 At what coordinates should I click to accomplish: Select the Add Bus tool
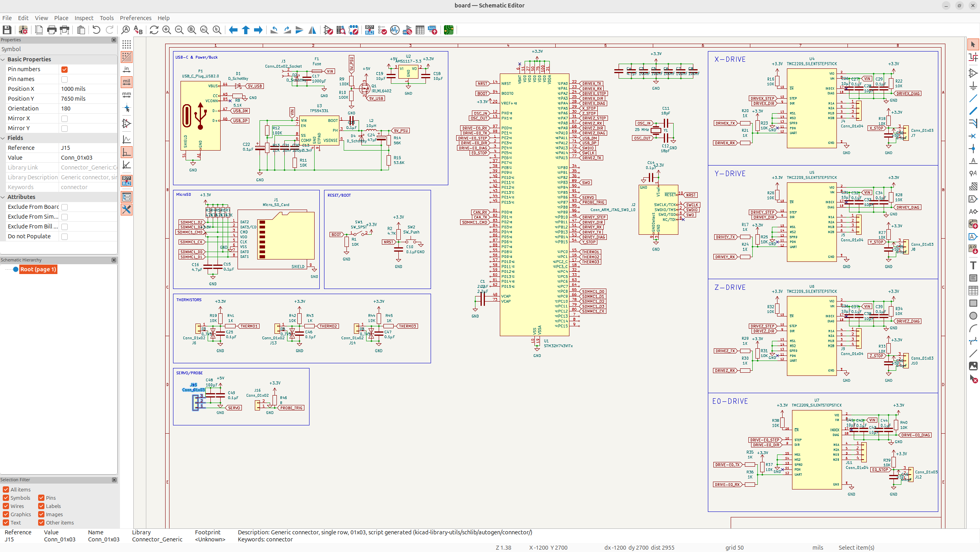(973, 111)
